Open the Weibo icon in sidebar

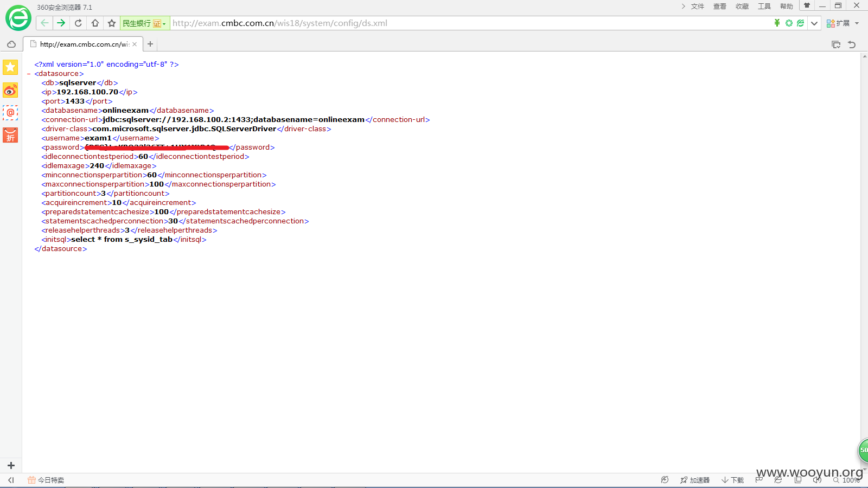click(x=10, y=90)
